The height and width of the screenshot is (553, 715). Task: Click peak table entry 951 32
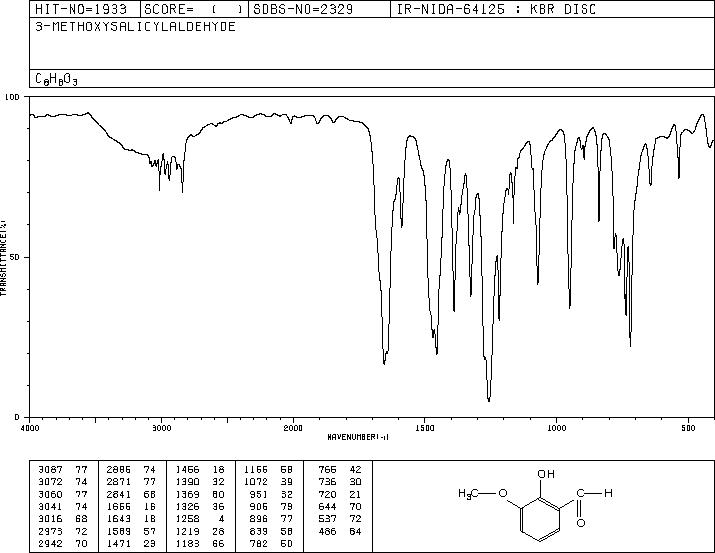269,494
